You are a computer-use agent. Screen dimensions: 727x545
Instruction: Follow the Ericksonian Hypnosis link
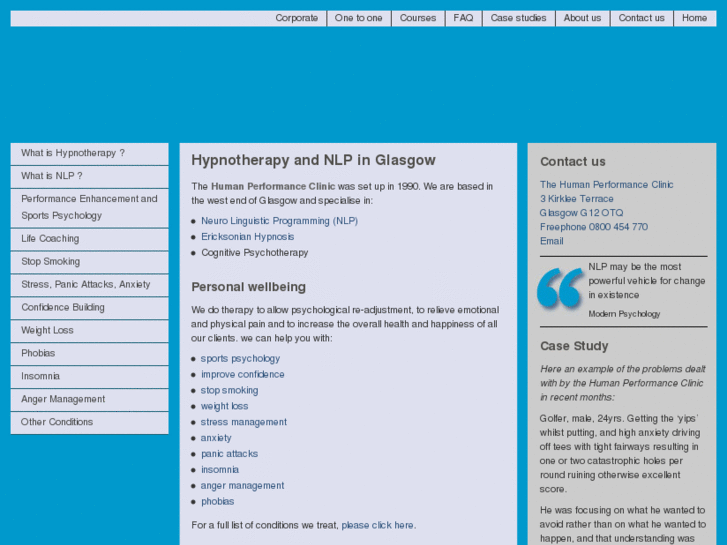coord(248,237)
